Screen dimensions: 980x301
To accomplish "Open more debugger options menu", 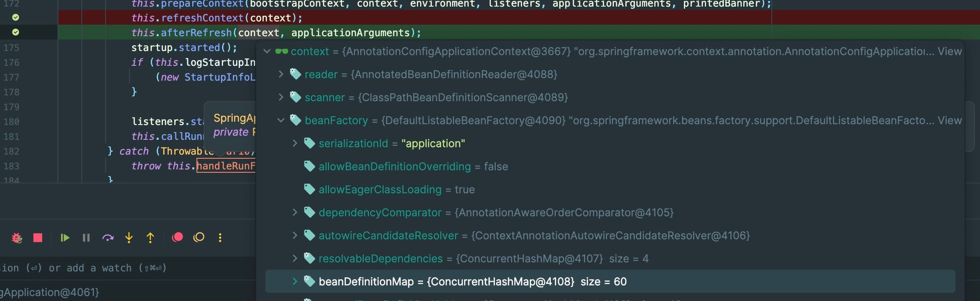I will pyautogui.click(x=220, y=238).
